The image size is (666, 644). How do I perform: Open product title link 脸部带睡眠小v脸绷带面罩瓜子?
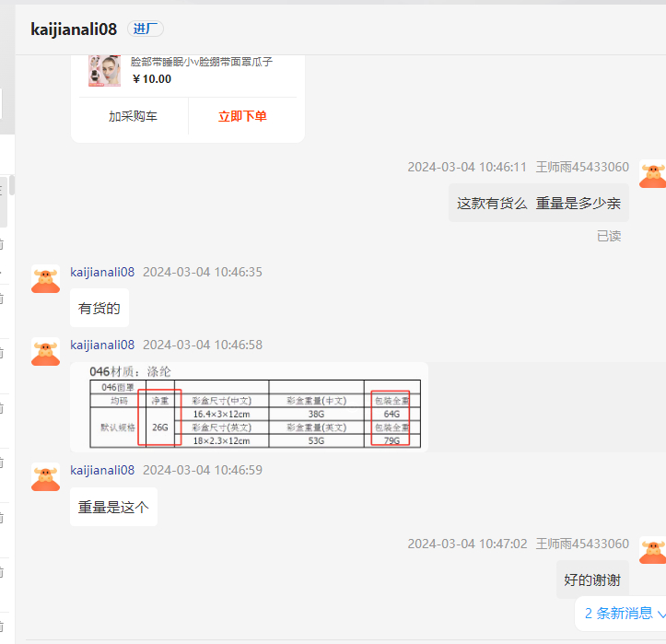pos(201,62)
